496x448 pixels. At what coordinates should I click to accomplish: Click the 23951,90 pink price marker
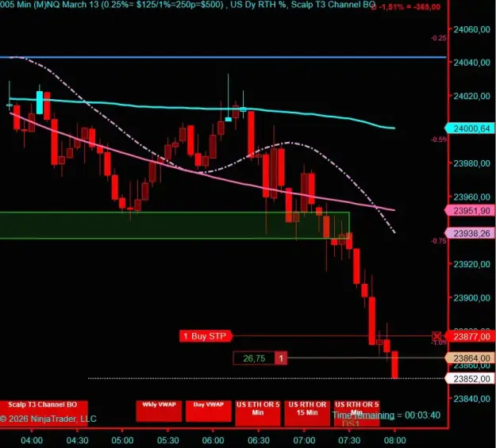coord(470,211)
